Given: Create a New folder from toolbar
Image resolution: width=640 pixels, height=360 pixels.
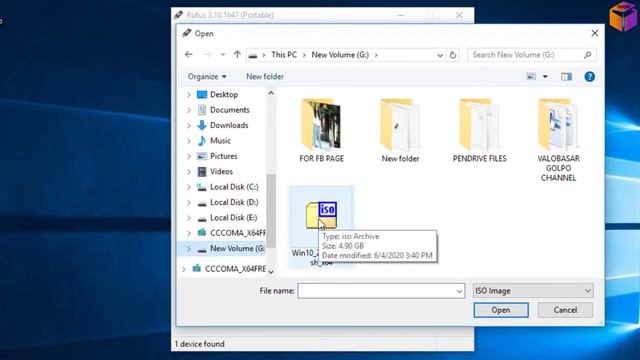Looking at the screenshot, I should (265, 77).
